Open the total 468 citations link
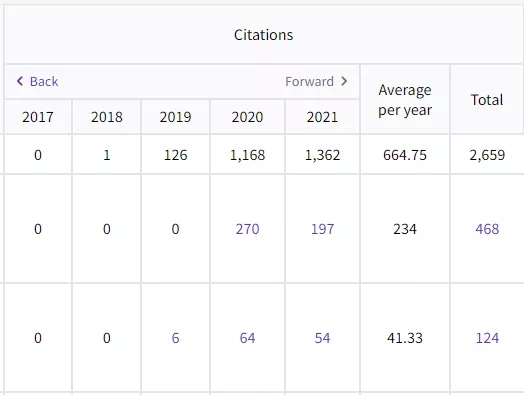The width and height of the screenshot is (524, 395). [x=487, y=229]
